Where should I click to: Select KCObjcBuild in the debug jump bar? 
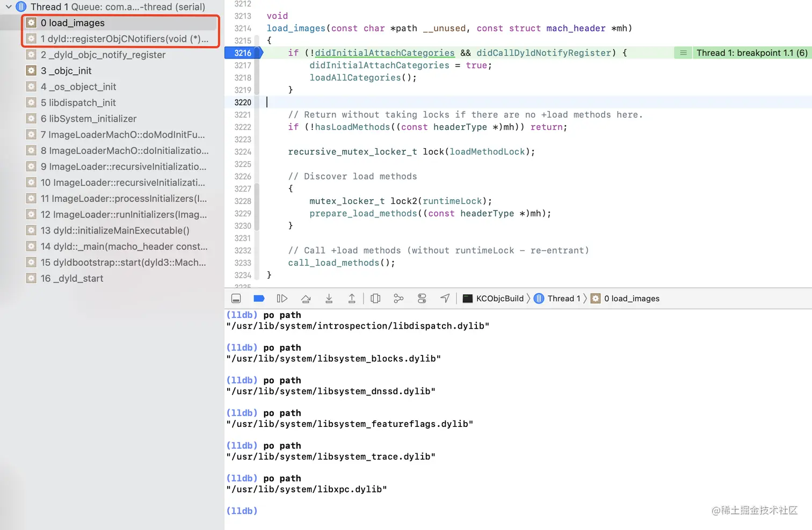[x=493, y=299]
